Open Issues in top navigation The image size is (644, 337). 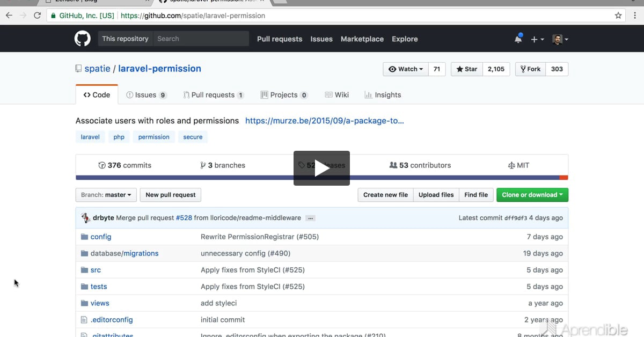coord(321,39)
